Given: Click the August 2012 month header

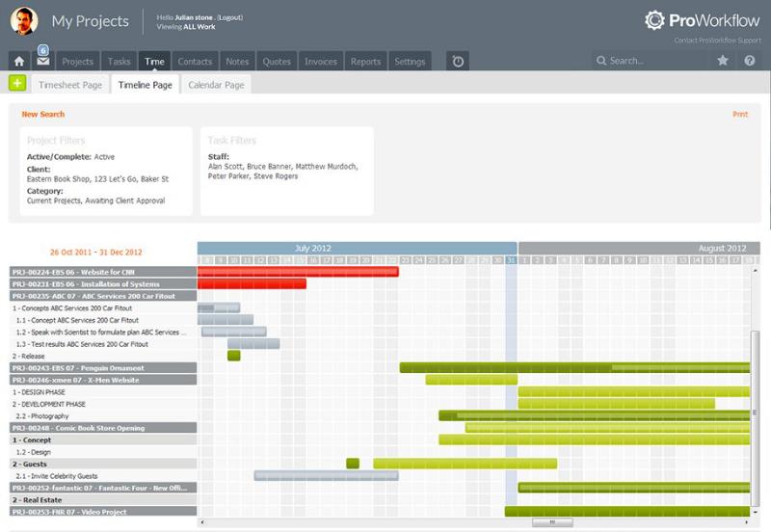Looking at the screenshot, I should tap(639, 248).
